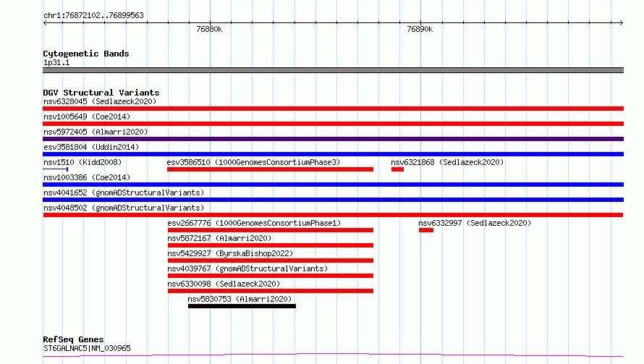644x364 pixels.
Task: Open nsv4041652 (gnomADStructuralVariants) label
Action: pos(124,192)
